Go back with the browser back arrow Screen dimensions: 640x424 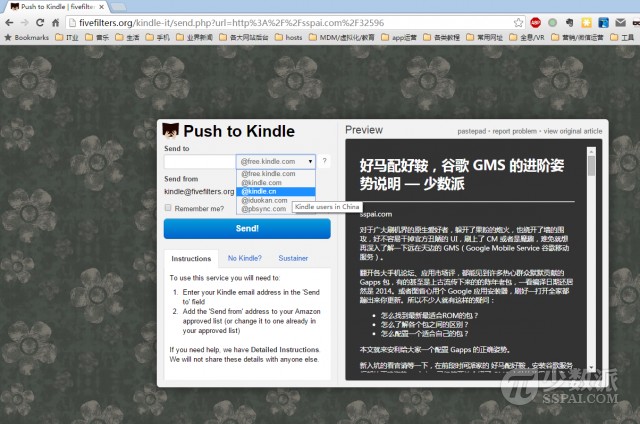[9, 23]
